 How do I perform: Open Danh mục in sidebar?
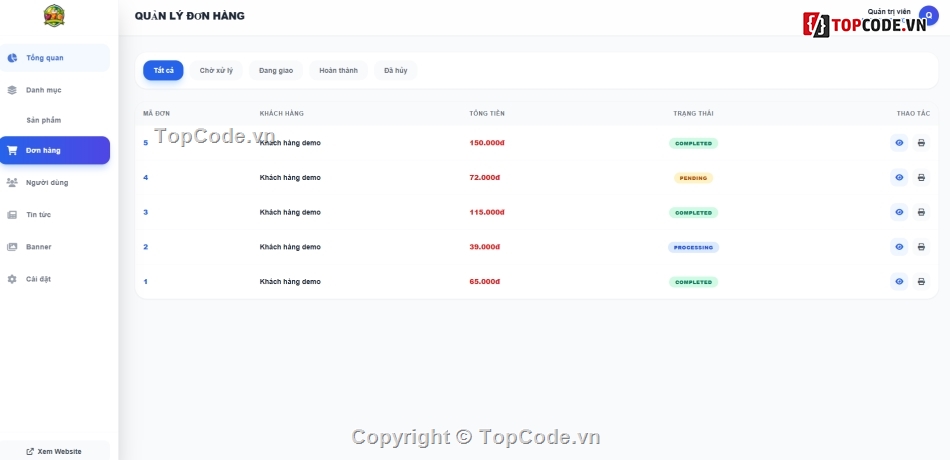click(55, 90)
